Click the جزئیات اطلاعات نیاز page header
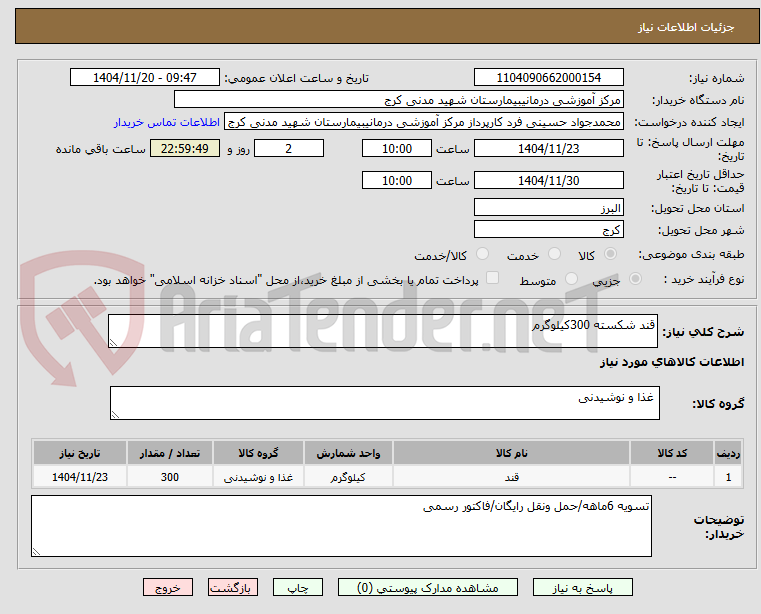 686,27
